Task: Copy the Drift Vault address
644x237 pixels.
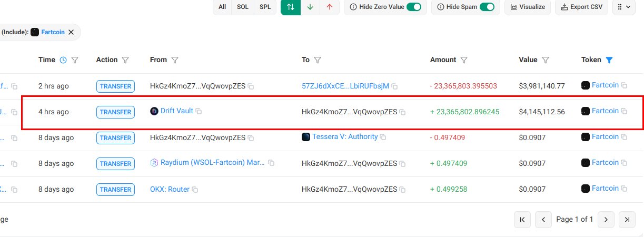Action: pos(199,112)
